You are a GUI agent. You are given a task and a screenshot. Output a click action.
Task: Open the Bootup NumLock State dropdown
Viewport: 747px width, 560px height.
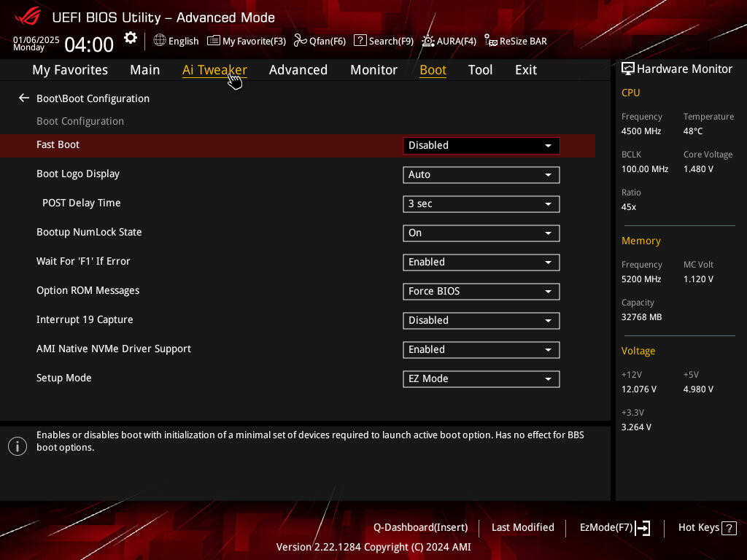coord(481,233)
